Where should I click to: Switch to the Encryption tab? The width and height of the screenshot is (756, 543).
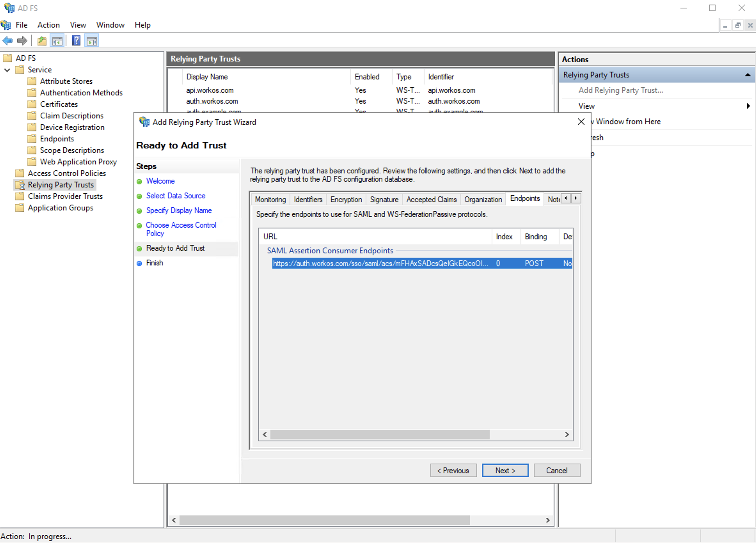(x=346, y=200)
